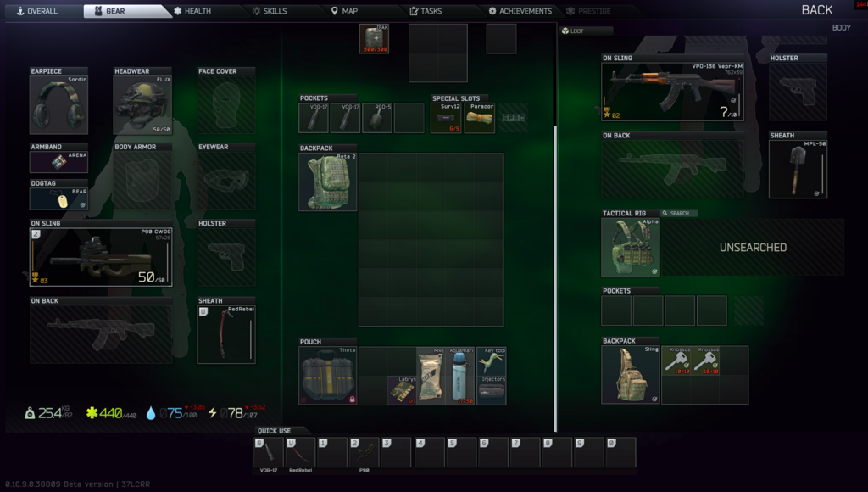This screenshot has width=868, height=492.
Task: Switch to the Health tab
Action: point(192,11)
